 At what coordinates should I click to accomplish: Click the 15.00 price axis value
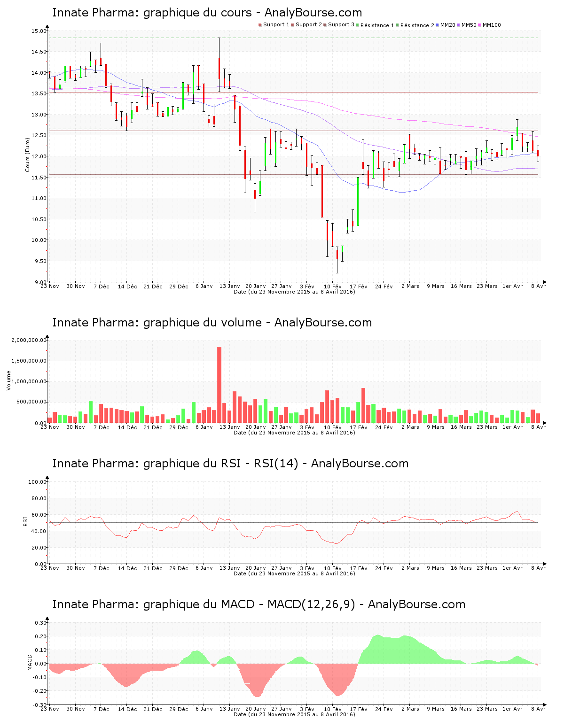tap(39, 31)
